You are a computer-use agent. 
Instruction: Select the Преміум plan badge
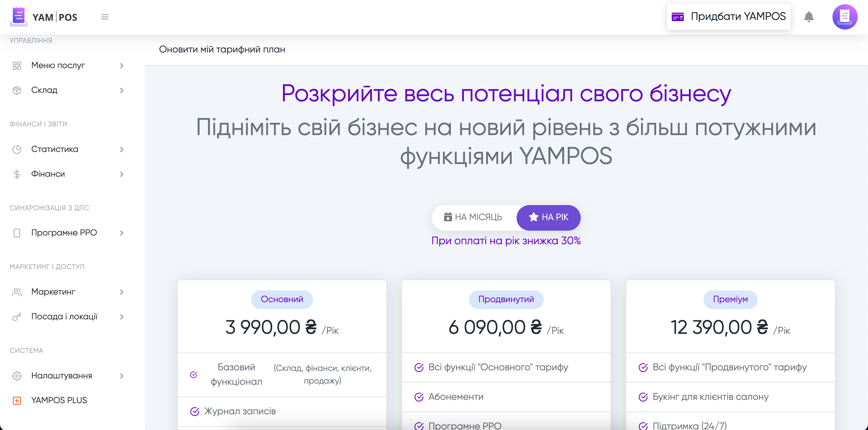click(730, 299)
